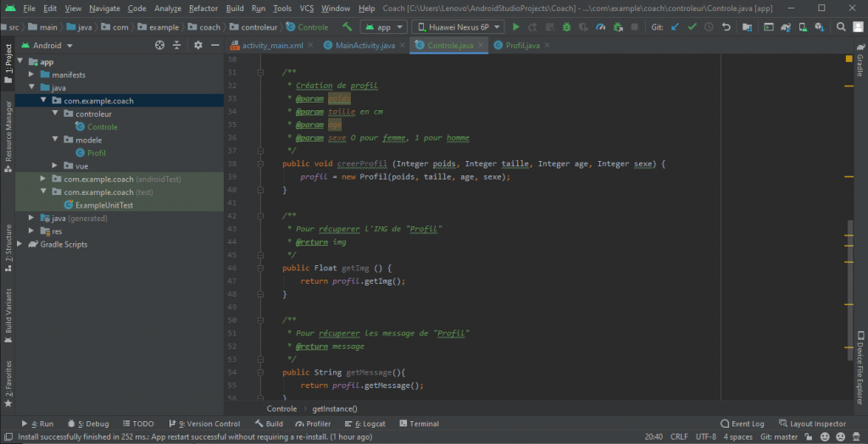The height and width of the screenshot is (444, 868).
Task: Open the Refactor menu
Action: tap(203, 8)
